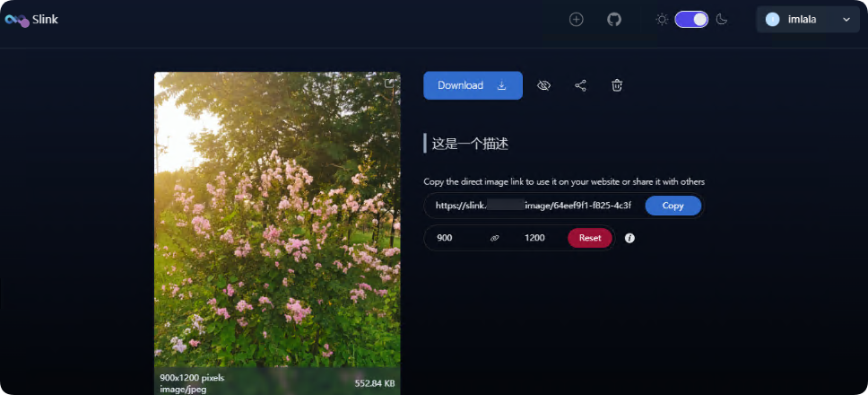
Task: Open the share icon
Action: coord(580,85)
